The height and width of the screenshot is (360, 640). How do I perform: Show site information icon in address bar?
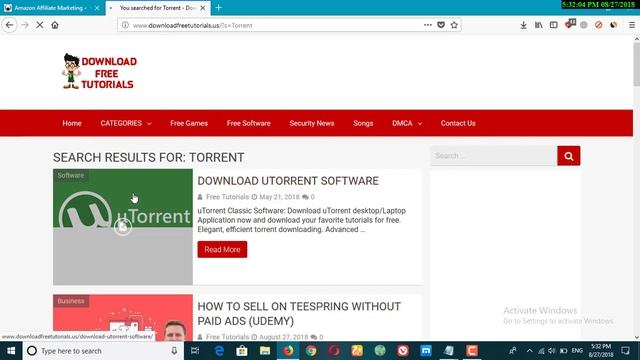(x=125, y=25)
